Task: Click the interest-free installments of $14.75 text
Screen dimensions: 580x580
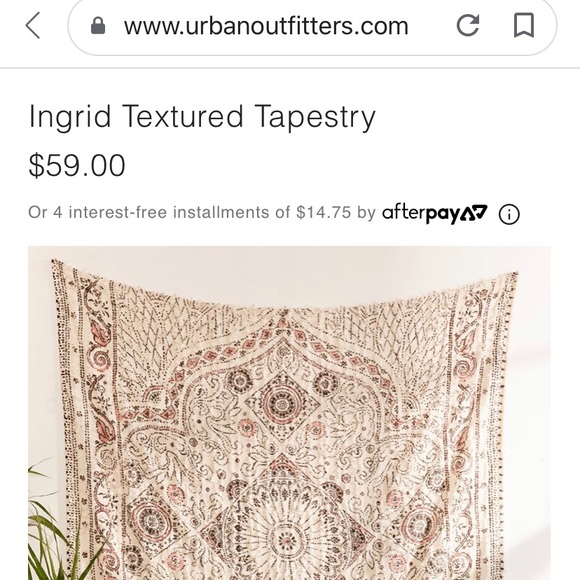Action: click(x=209, y=212)
